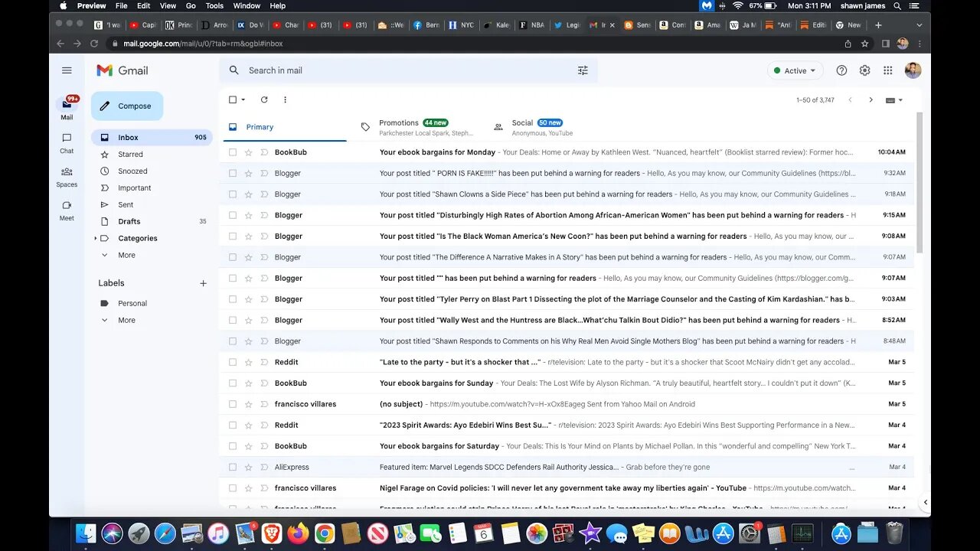Open the 'Tyler Perry on Blast Part 1' email
This screenshot has width=980, height=551.
tap(567, 299)
